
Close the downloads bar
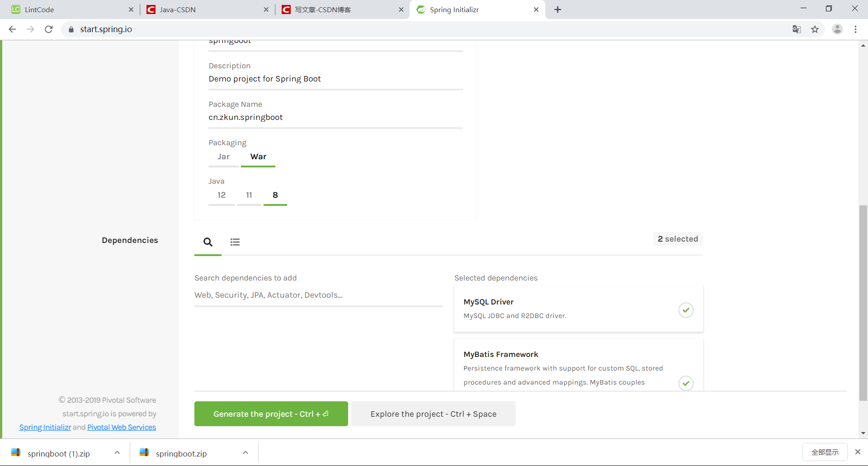pos(858,452)
